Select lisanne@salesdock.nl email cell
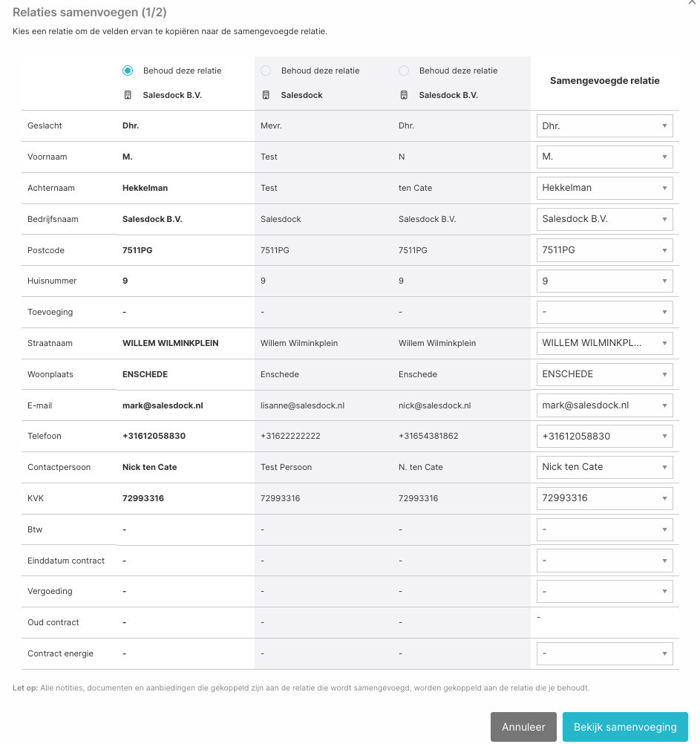Screen dimensions: 700x744 tap(303, 405)
